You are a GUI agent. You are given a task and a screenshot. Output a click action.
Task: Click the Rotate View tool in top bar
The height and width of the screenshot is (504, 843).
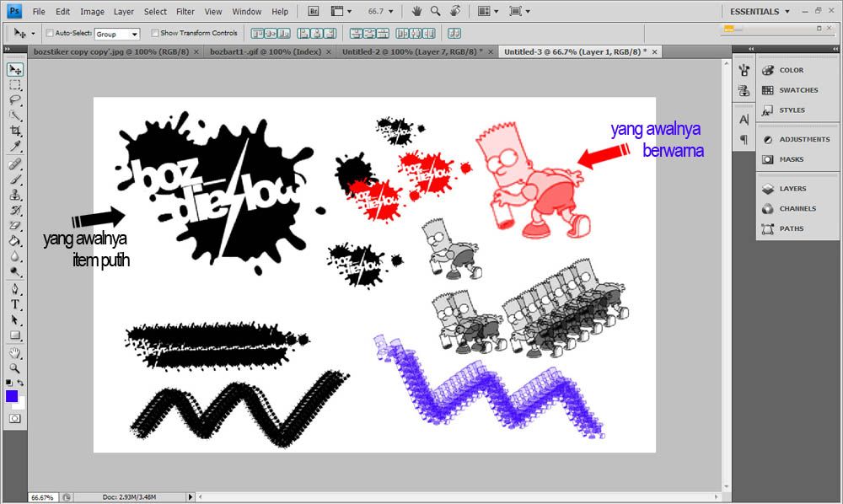[455, 11]
